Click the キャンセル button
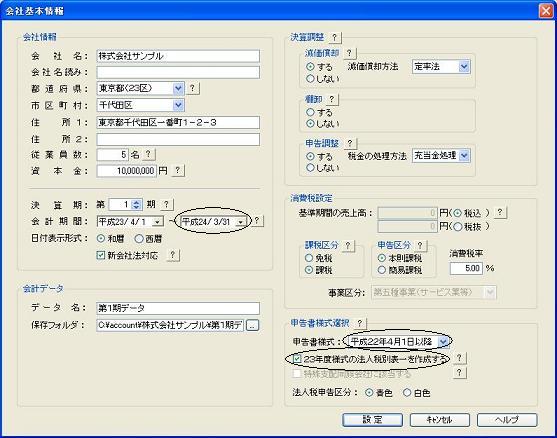The height and width of the screenshot is (438, 557). [x=439, y=420]
